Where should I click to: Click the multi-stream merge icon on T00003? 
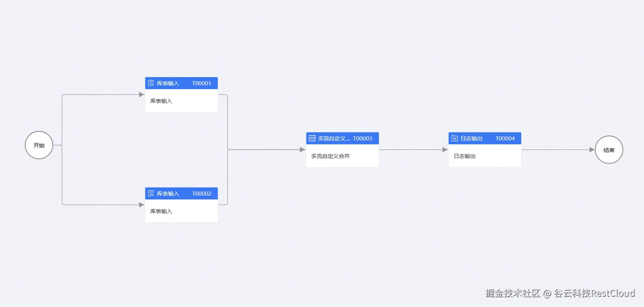pyautogui.click(x=312, y=138)
